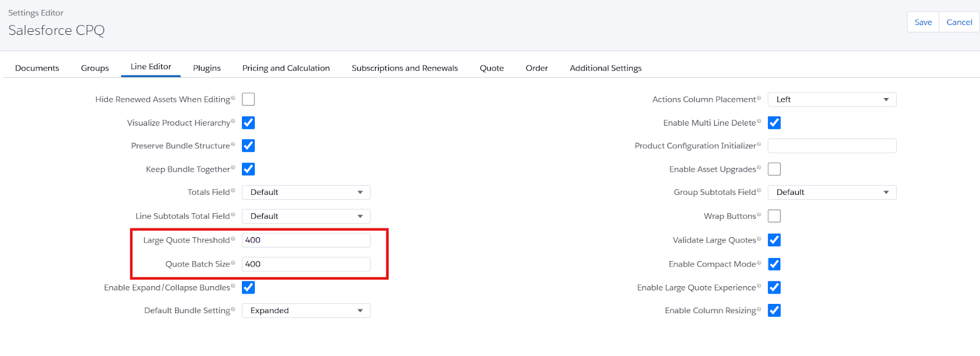Viewport: 980px width, 356px height.
Task: Click the Large Quote Threshold input field
Action: pos(306,240)
